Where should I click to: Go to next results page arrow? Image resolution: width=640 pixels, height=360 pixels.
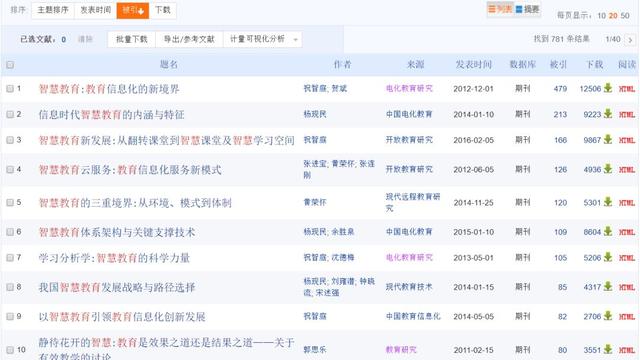pyautogui.click(x=630, y=40)
